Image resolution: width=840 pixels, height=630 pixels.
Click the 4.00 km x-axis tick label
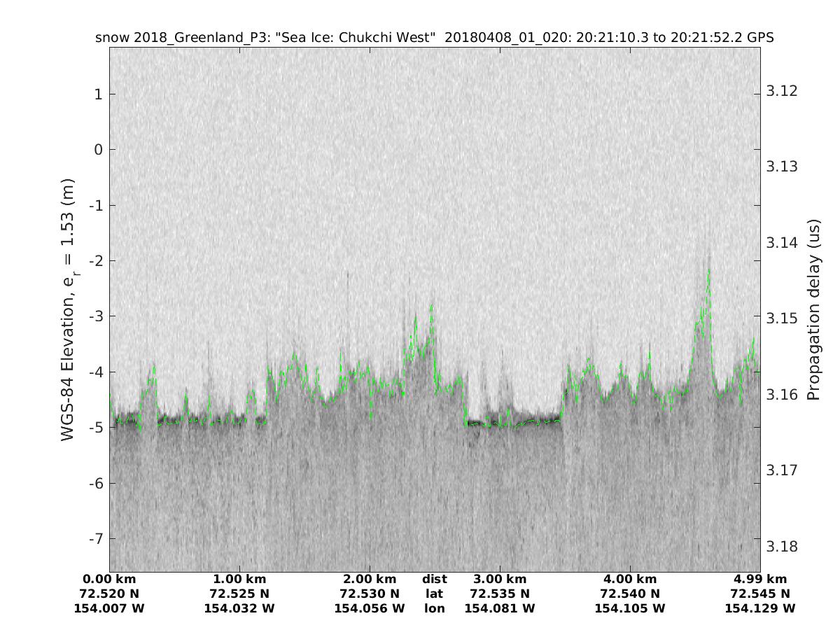[x=630, y=579]
